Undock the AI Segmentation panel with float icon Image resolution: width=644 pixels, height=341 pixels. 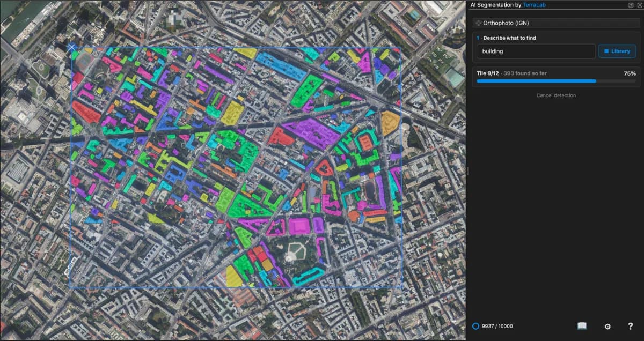(631, 5)
